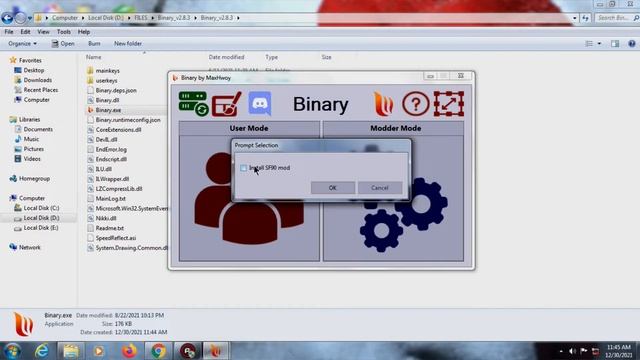The width and height of the screenshot is (640, 360).
Task: Open the Edit menu in Explorer
Action: point(25,32)
